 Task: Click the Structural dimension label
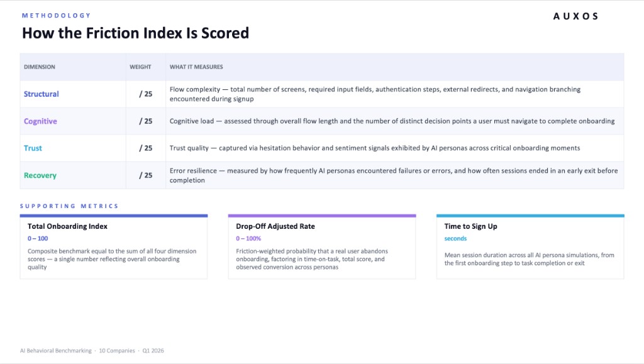pyautogui.click(x=42, y=94)
